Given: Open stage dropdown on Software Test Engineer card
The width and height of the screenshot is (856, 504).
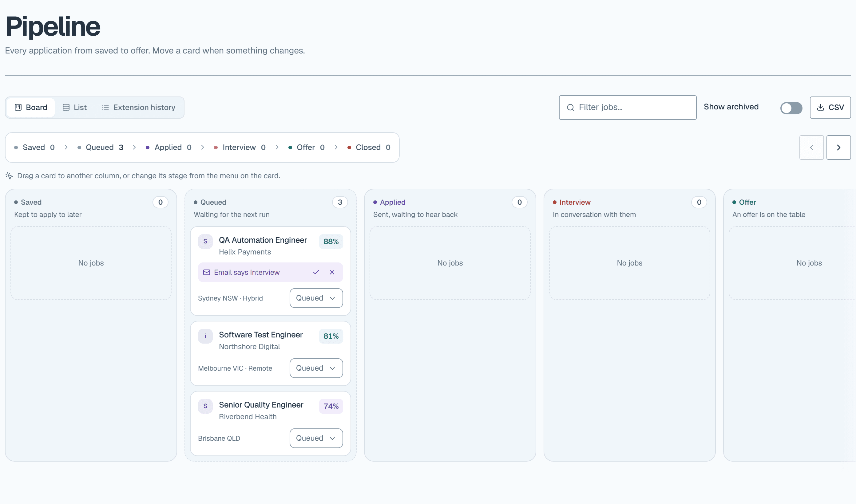Looking at the screenshot, I should [316, 368].
